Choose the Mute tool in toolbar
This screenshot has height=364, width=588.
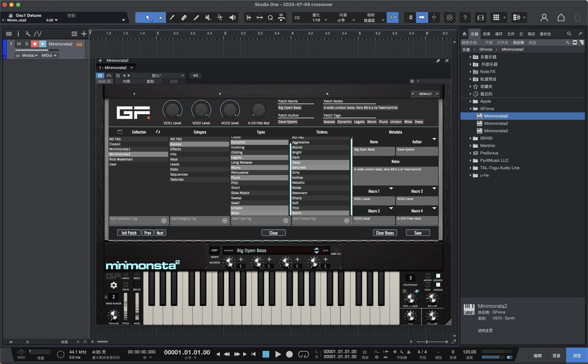click(x=208, y=18)
